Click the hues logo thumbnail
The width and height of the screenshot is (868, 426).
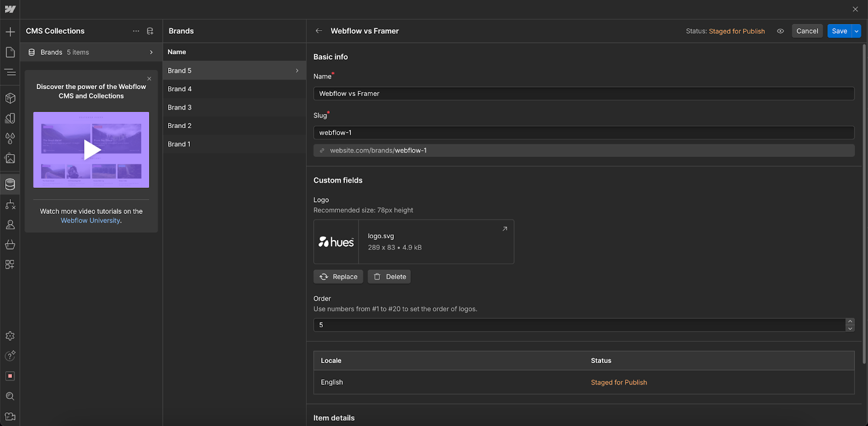[336, 241]
